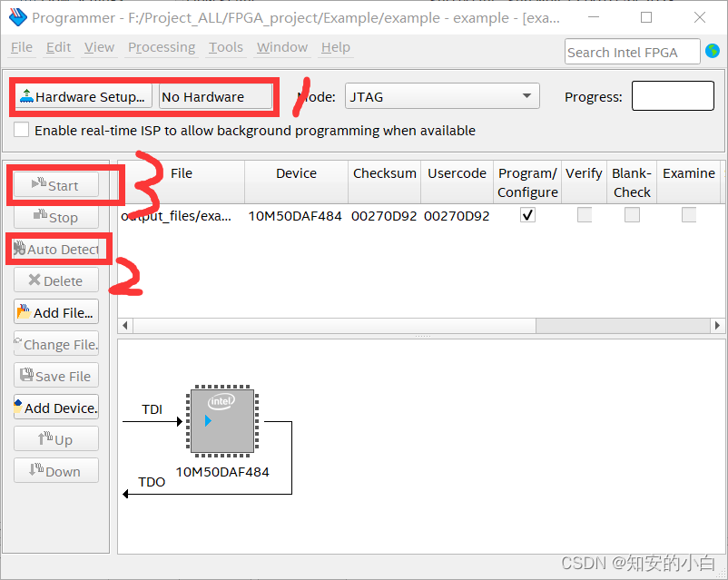Click the TDI label in chain diagram
This screenshot has width=728, height=580.
point(152,409)
